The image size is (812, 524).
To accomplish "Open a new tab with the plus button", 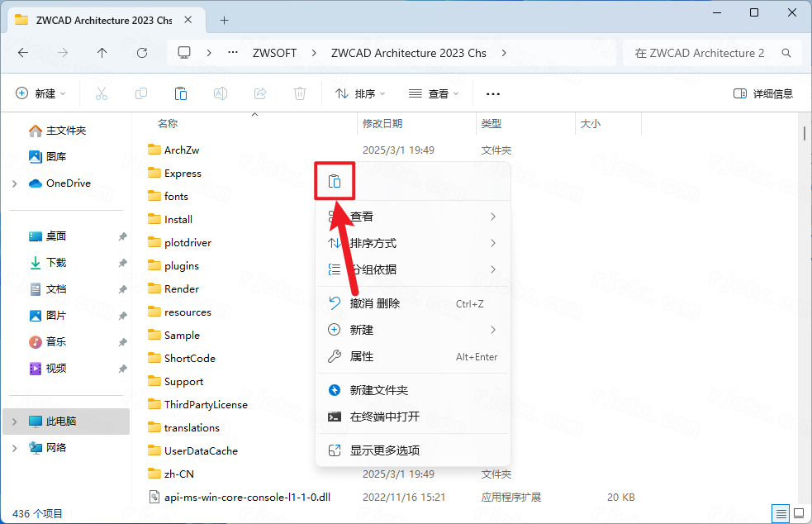I will [224, 20].
